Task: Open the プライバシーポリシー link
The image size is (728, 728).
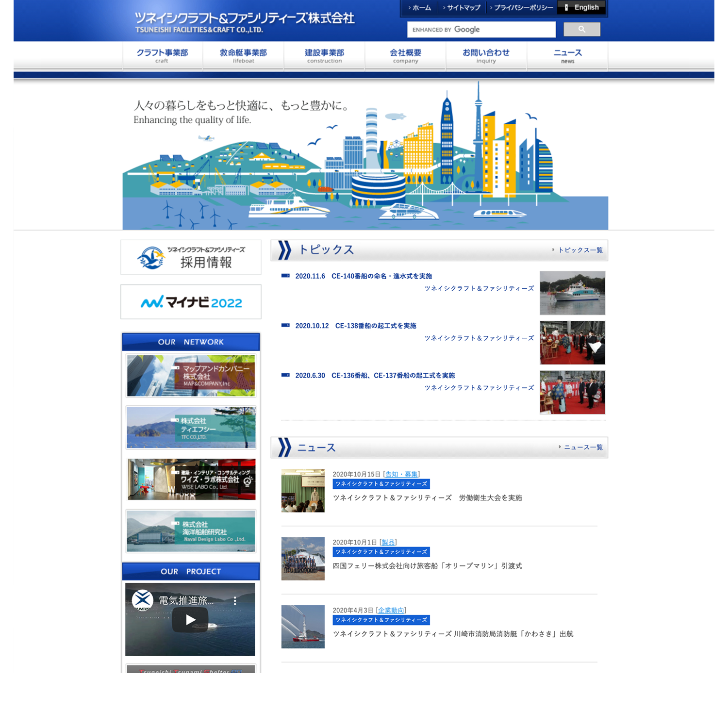Action: pyautogui.click(x=521, y=8)
